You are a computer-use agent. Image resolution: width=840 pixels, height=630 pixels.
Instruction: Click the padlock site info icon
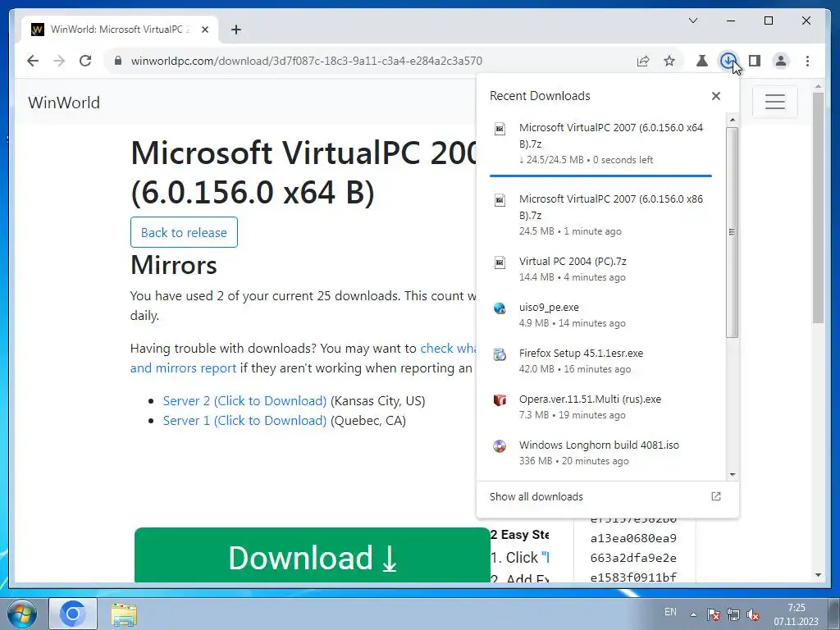click(x=118, y=61)
